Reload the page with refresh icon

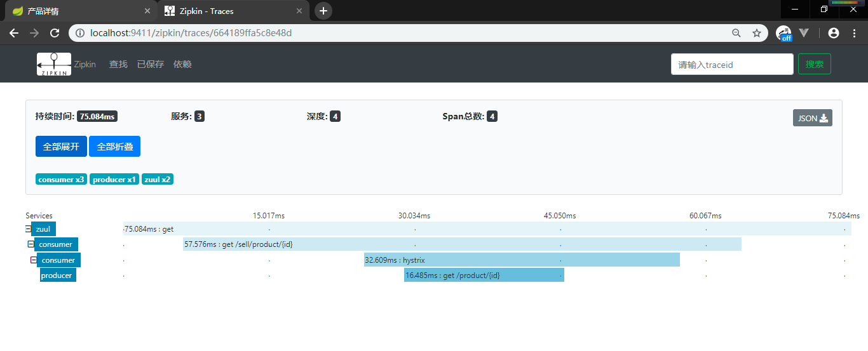click(55, 33)
